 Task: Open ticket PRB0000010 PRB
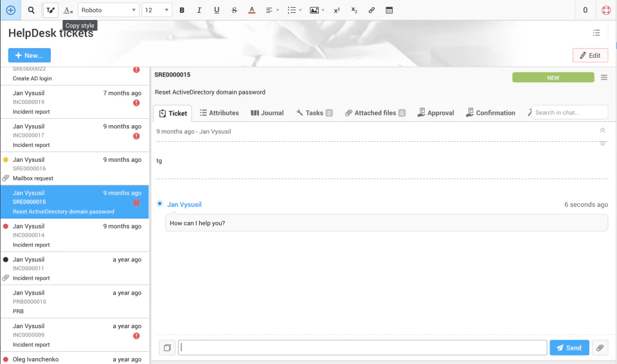[75, 302]
